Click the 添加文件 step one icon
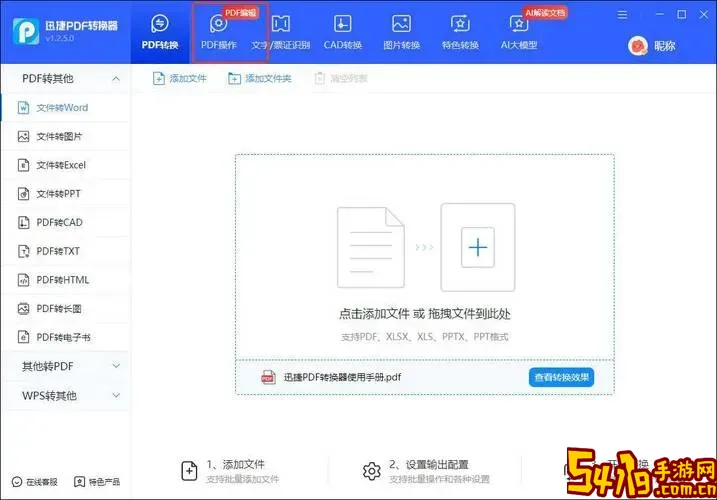This screenshot has height=500, width=717. coord(189,471)
